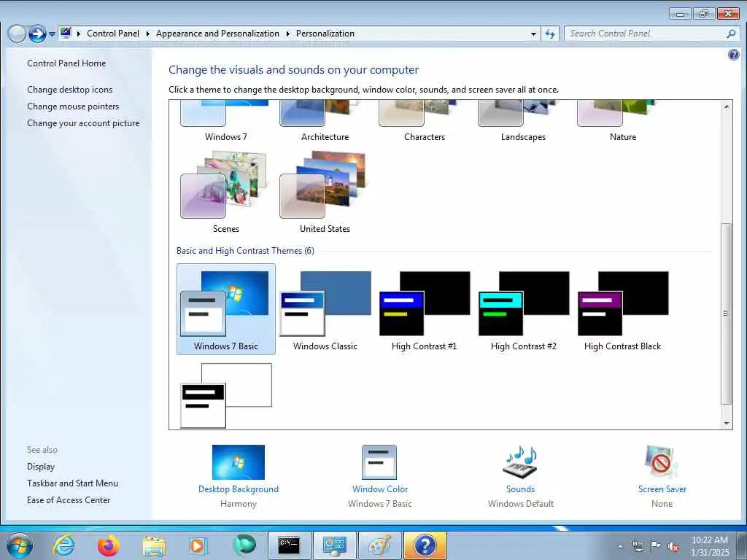Click the search magnifier icon

coord(731,34)
